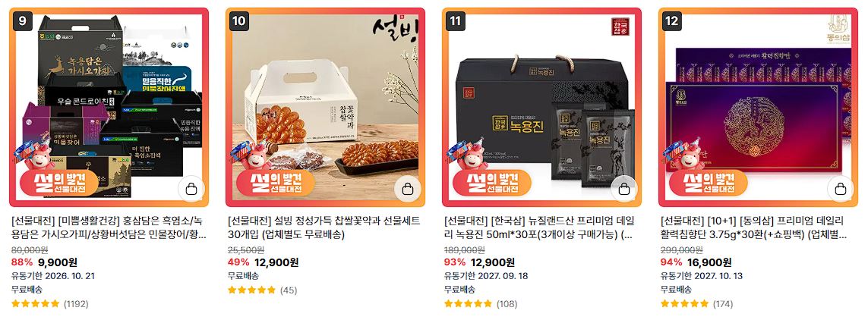Click the star rating showing 45 reviews
Image resolution: width=868 pixels, height=320 pixels.
pyautogui.click(x=252, y=290)
